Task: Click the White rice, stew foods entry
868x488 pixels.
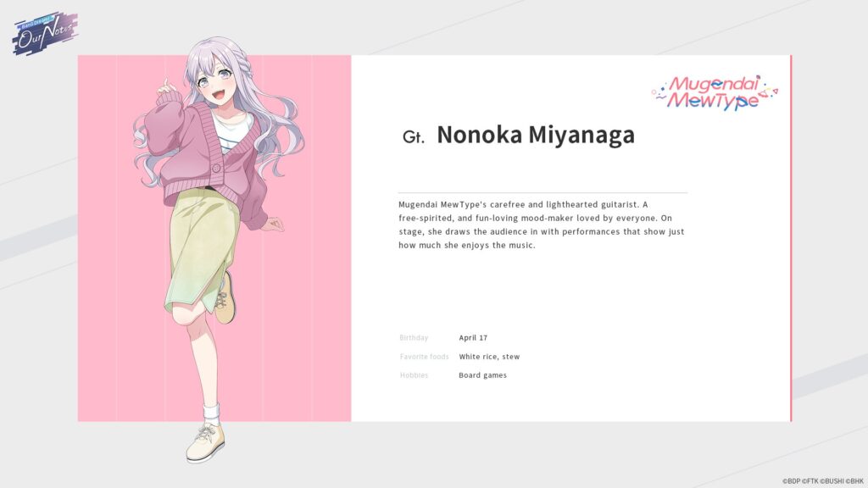Action: click(x=492, y=357)
